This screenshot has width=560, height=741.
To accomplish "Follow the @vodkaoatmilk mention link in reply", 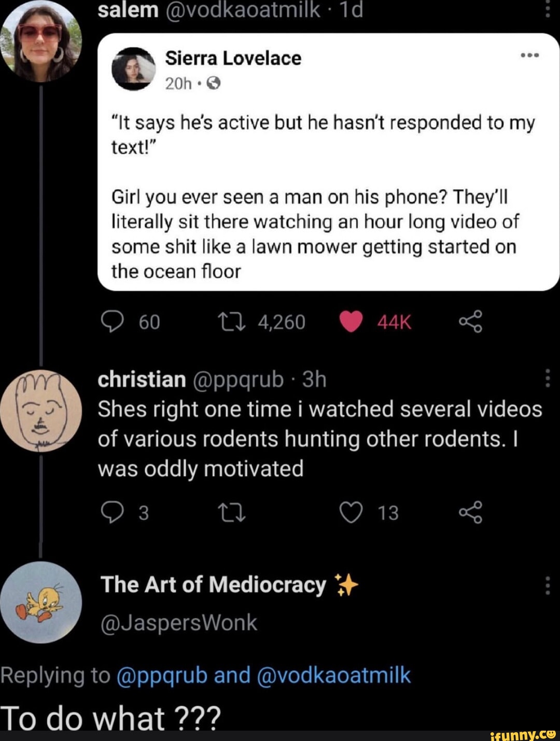I will point(333,676).
